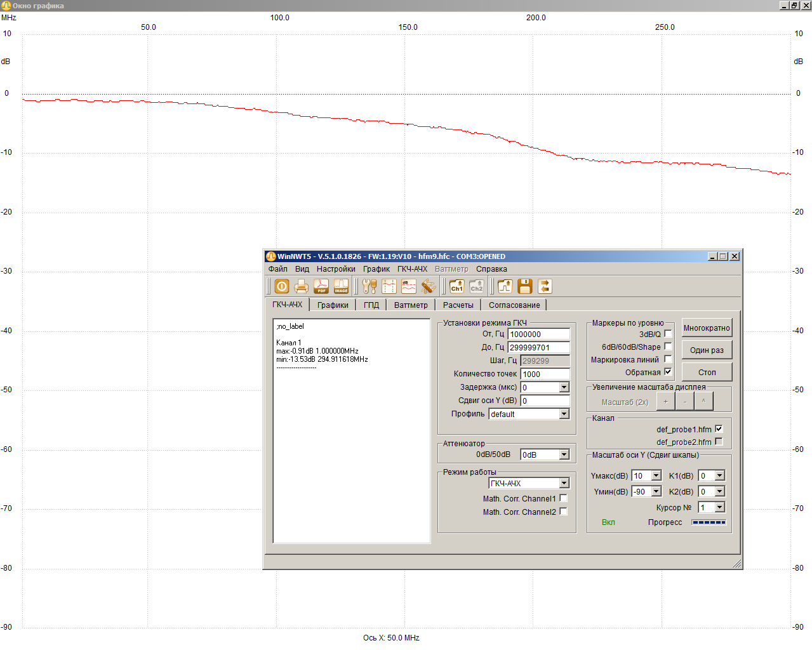
Task: Switch to the Ваттметр tab
Action: tap(411, 305)
